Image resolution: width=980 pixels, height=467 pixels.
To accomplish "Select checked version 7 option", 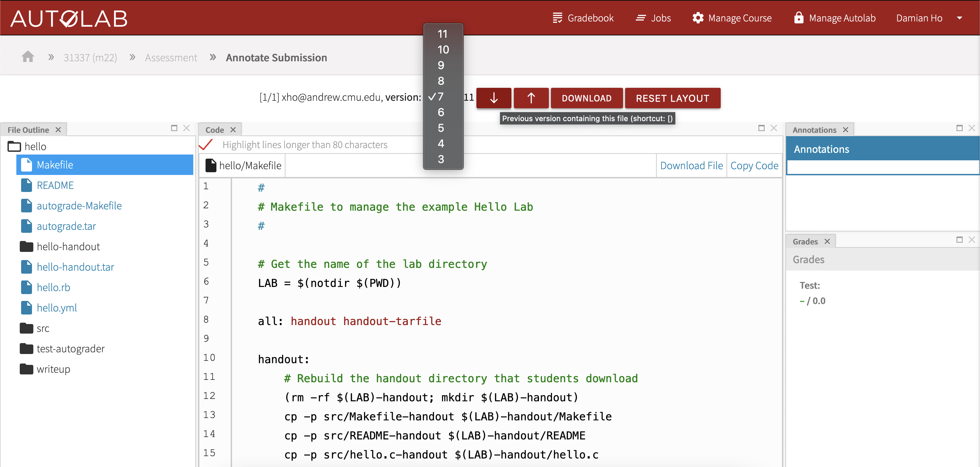I will [x=443, y=96].
